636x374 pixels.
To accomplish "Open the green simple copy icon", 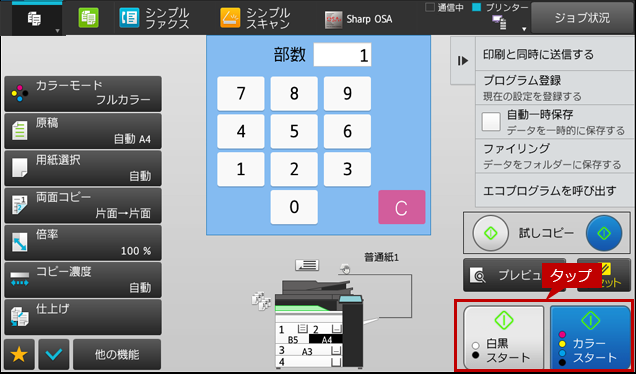I will 88,18.
